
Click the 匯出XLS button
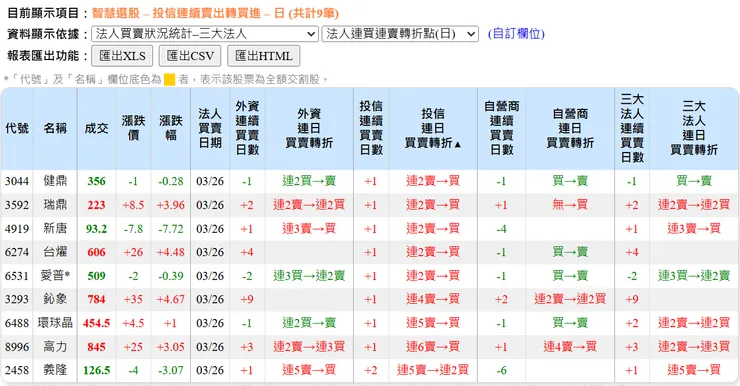click(x=122, y=56)
